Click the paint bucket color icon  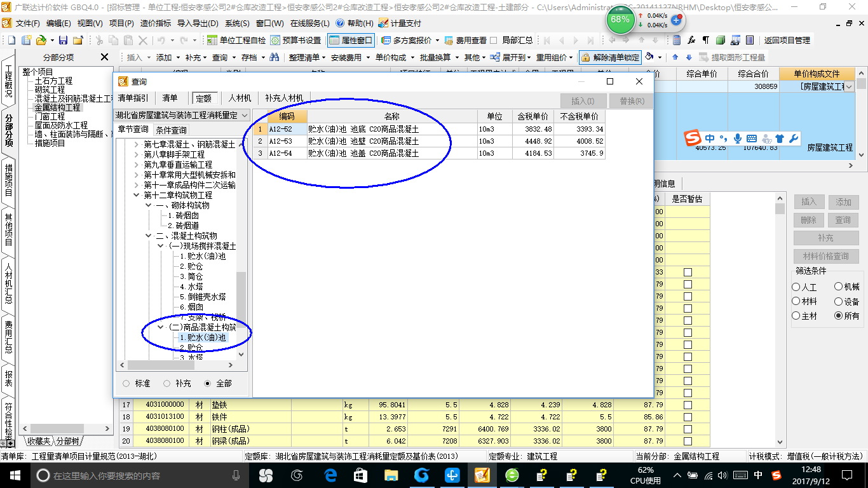[x=649, y=57]
